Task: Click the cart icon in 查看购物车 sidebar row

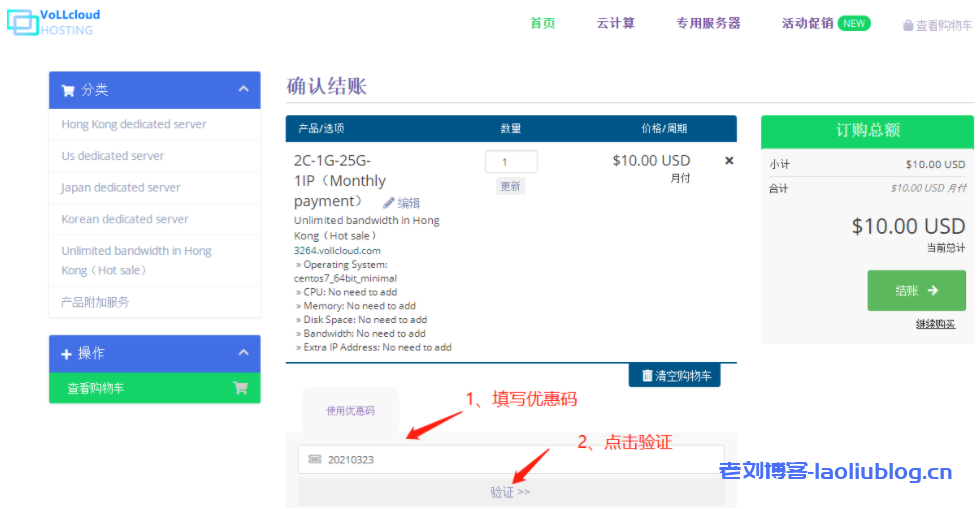Action: click(x=240, y=389)
